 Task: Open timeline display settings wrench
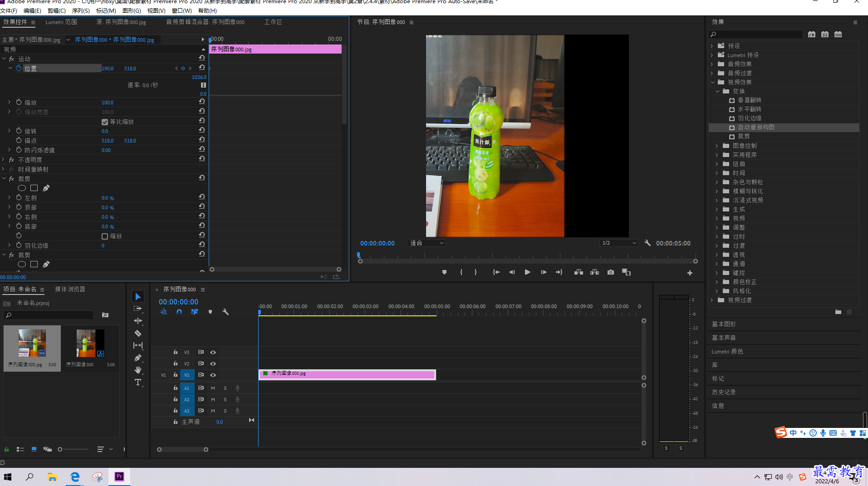click(226, 312)
